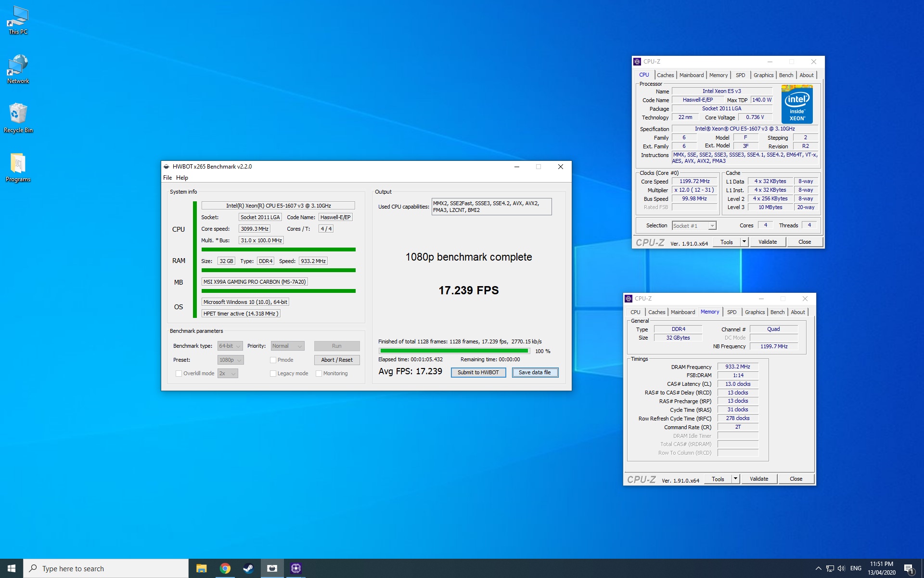Screen dimensions: 924x578
Task: Switch to Caches tab in upper CPU-Z
Action: 665,75
